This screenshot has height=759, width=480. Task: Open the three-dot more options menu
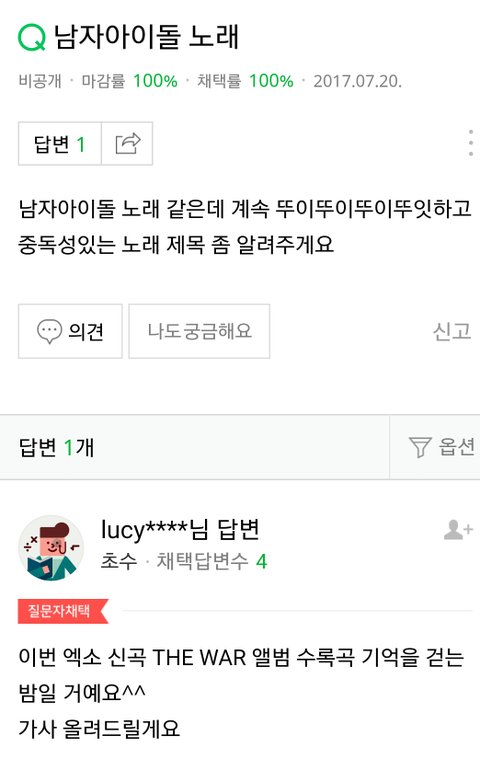point(470,143)
